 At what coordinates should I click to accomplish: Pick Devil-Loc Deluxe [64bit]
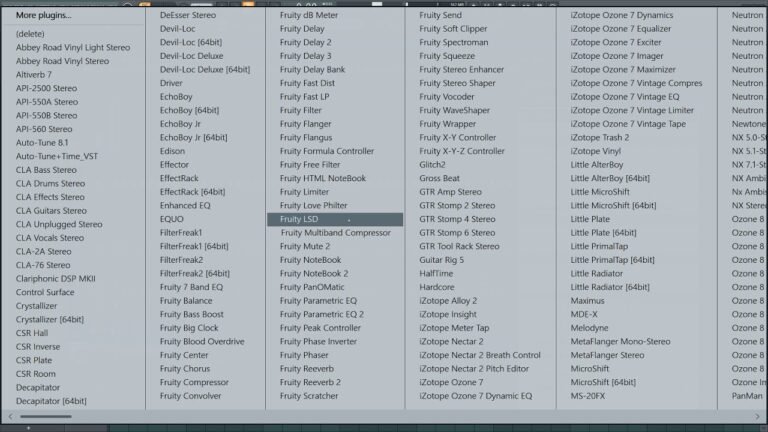[x=205, y=70]
